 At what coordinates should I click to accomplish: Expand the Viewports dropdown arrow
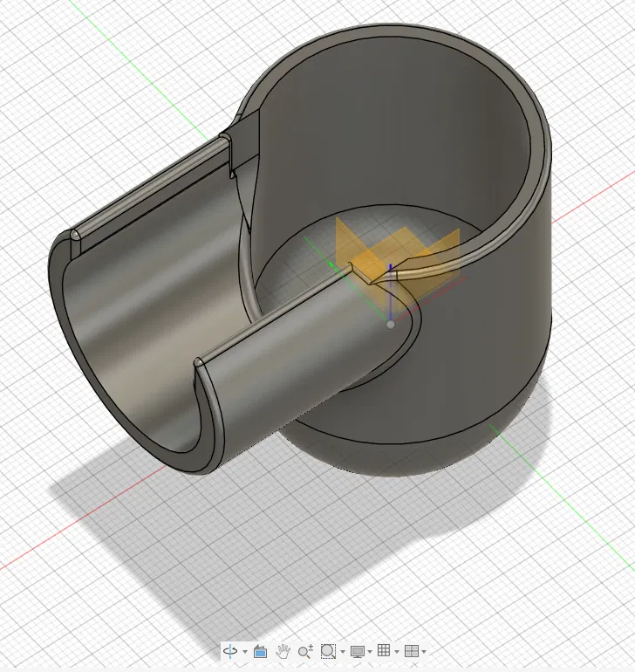(x=424, y=652)
